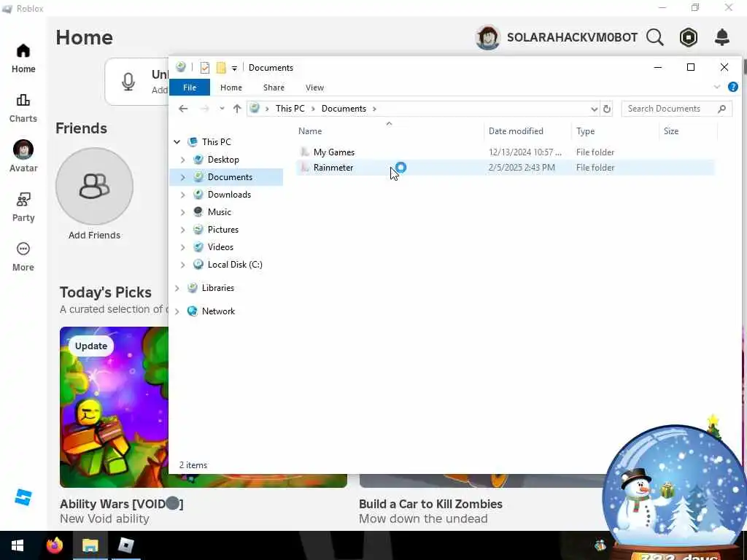747x560 pixels.
Task: Open the Ability Wars game thumbnail
Action: pyautogui.click(x=115, y=407)
